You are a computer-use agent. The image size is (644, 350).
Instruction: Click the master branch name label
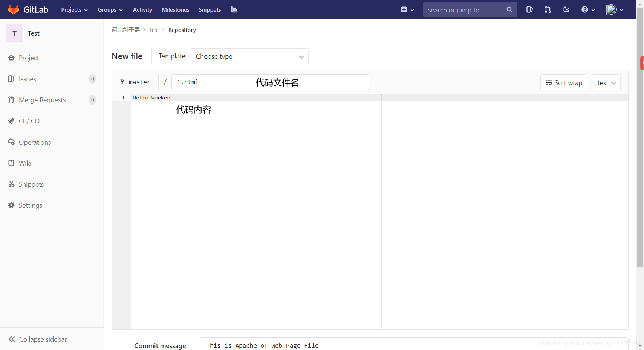(x=139, y=82)
